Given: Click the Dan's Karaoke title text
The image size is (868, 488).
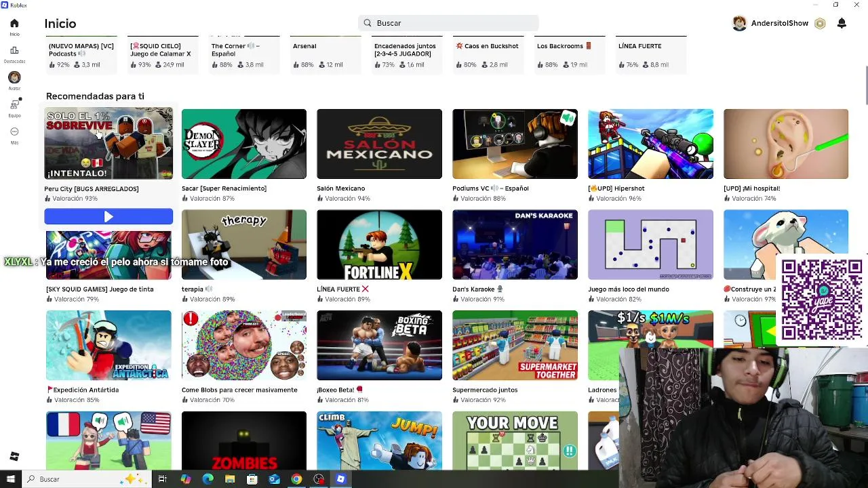Looking at the screenshot, I should 477,289.
